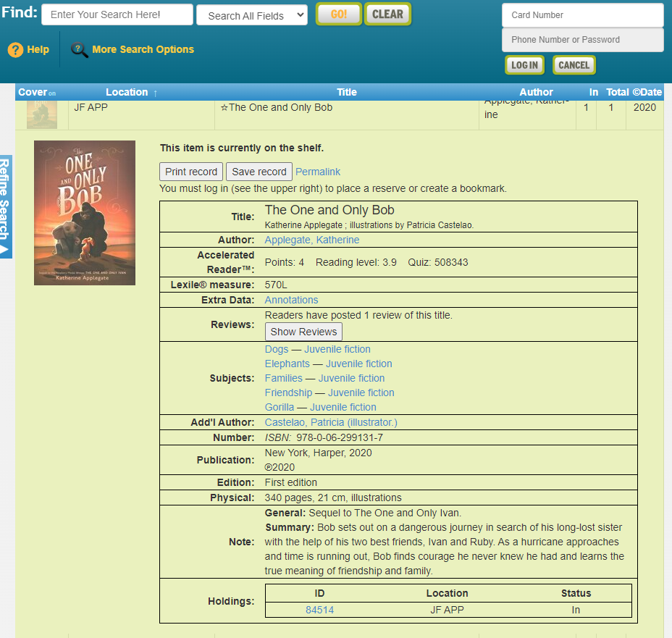The height and width of the screenshot is (638, 672).
Task: Sort results by Author column header
Action: 536,92
